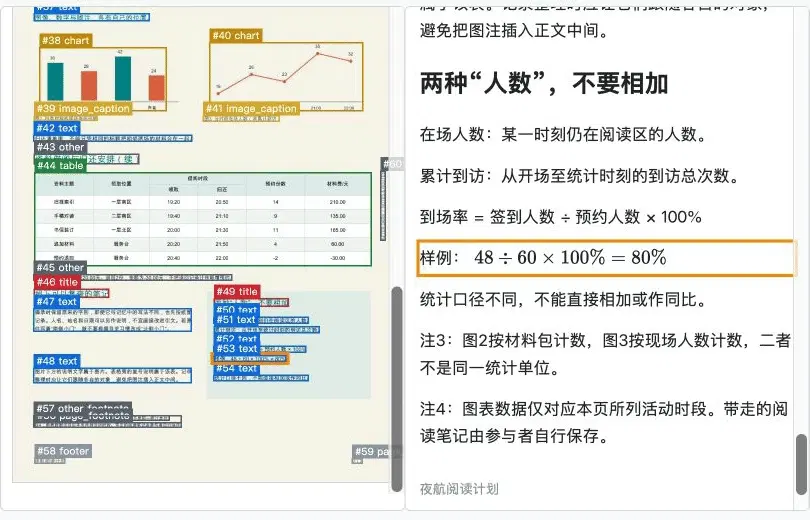Click the #49 title annotation label
The width and height of the screenshot is (810, 520).
click(237, 291)
